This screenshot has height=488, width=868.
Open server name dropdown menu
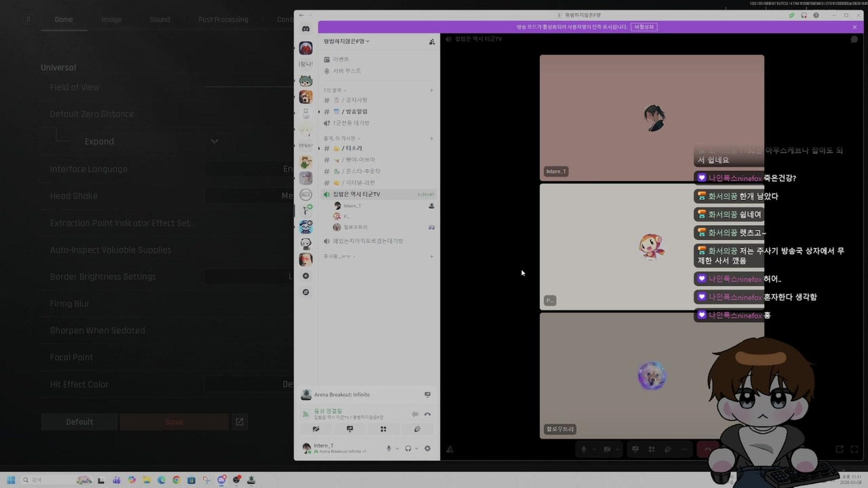[x=347, y=41]
